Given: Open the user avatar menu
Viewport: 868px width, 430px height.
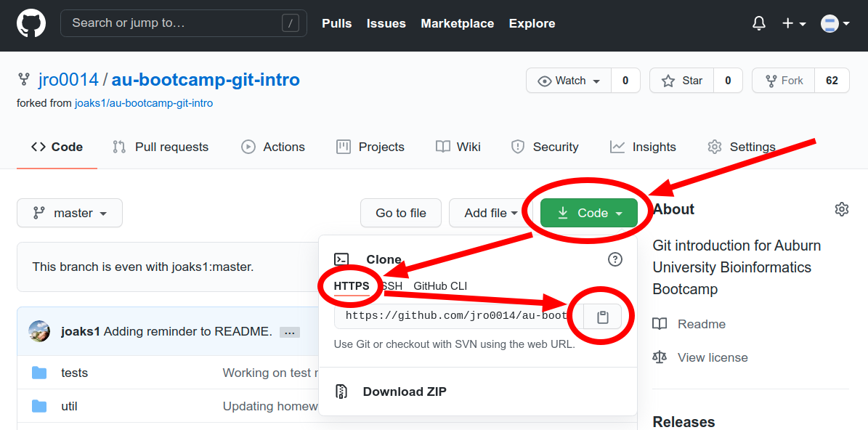Looking at the screenshot, I should (835, 23).
